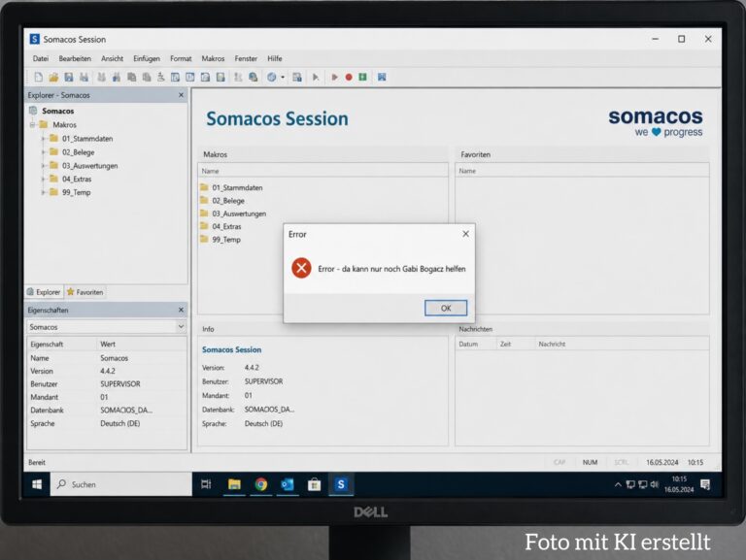
Task: Expand 02_Belege in the Explorer tree
Action: pyautogui.click(x=43, y=152)
